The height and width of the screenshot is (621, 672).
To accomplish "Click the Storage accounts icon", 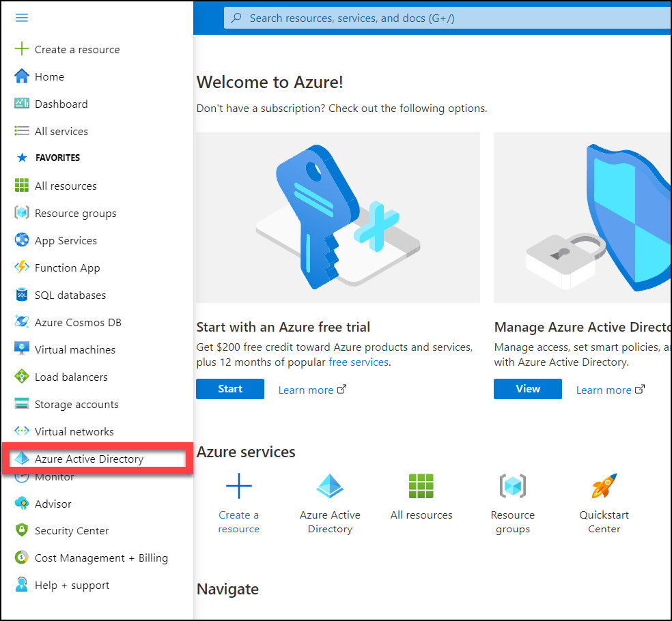I will pos(21,403).
